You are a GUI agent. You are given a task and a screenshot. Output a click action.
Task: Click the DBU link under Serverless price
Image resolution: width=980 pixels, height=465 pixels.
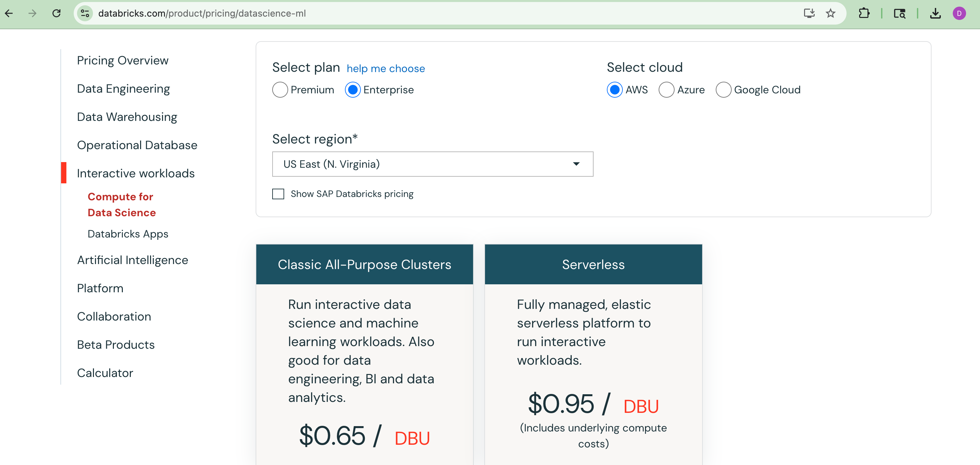(x=641, y=407)
